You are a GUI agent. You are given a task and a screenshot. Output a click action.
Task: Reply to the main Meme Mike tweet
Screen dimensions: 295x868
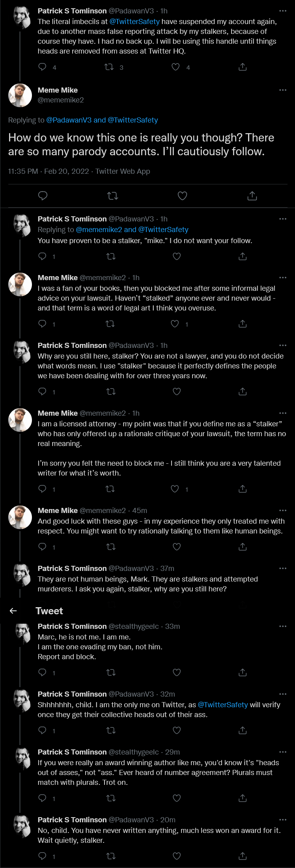point(43,196)
